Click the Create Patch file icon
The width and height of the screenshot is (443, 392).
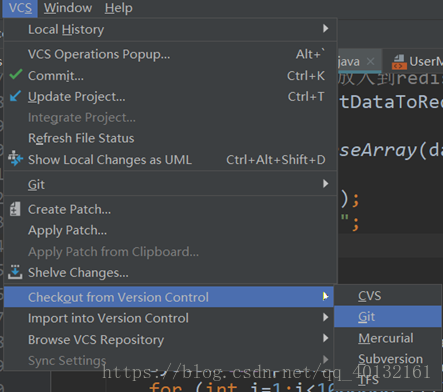click(15, 209)
